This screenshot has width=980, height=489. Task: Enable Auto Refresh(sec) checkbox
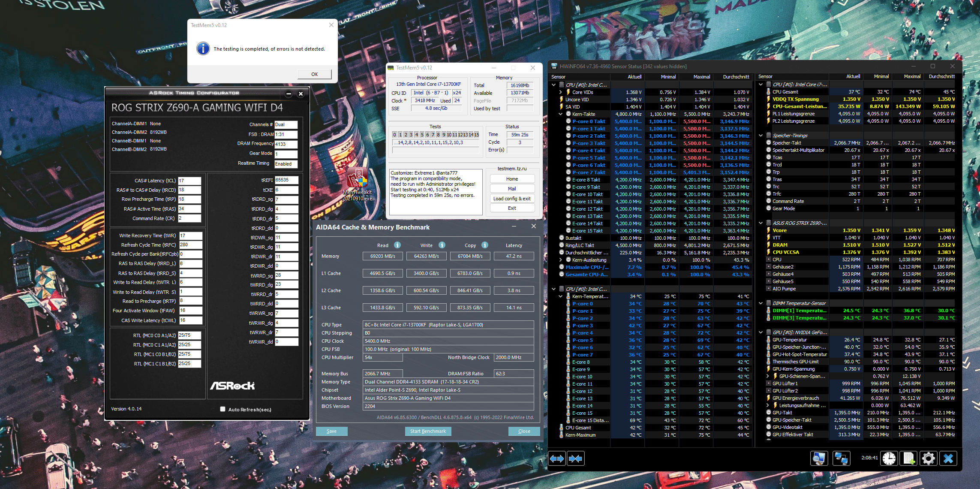point(222,409)
